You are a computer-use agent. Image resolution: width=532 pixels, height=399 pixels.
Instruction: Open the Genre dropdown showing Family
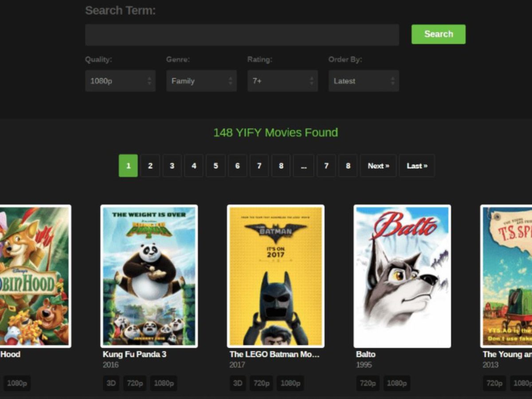coord(201,81)
